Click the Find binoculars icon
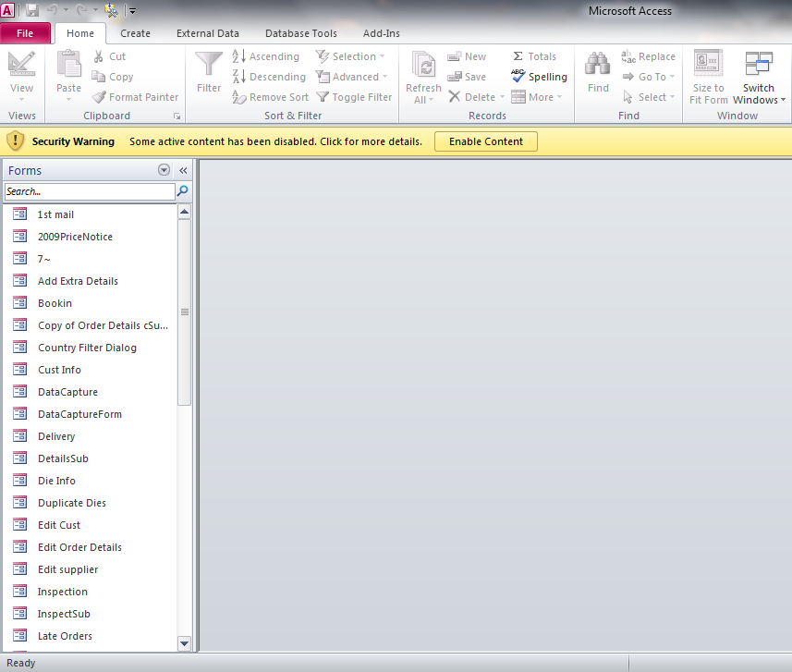 tap(598, 64)
